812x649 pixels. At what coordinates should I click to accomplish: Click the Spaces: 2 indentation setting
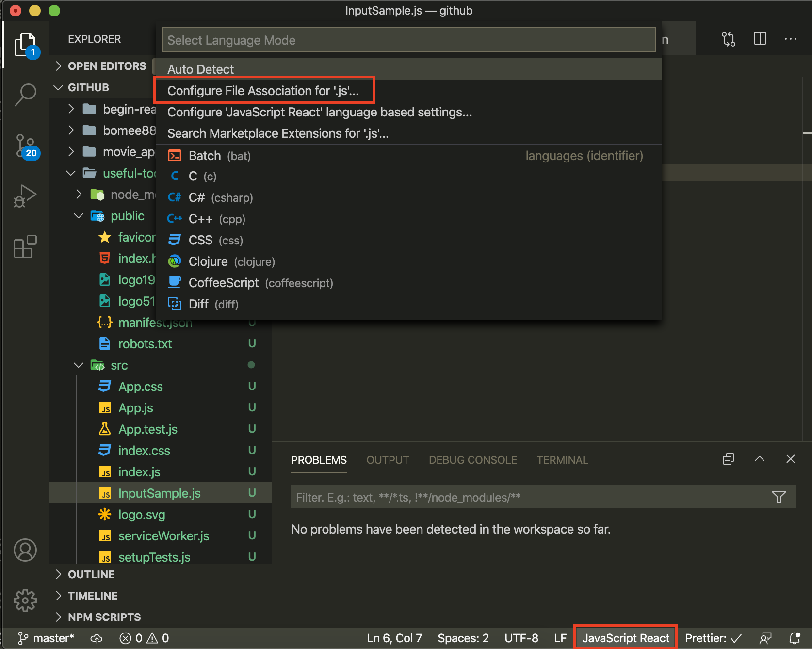tap(463, 638)
